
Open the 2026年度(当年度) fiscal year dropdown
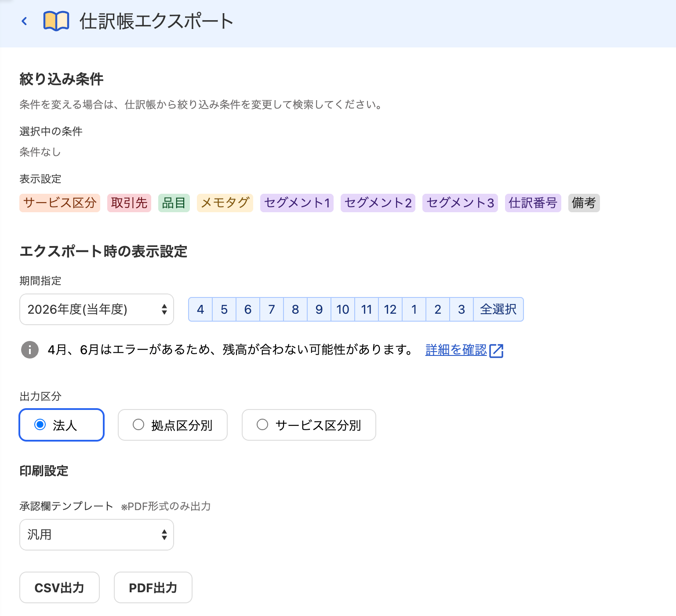pos(97,309)
